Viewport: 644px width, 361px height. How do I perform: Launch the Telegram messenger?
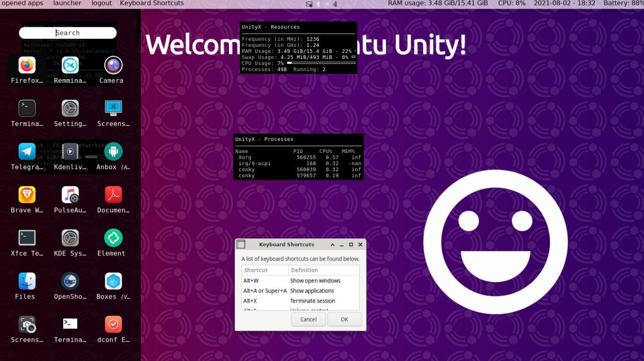click(27, 157)
